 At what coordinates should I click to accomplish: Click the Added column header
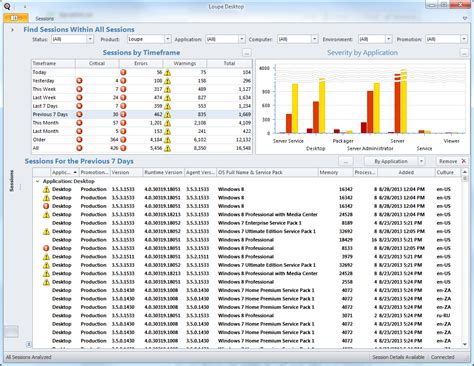pyautogui.click(x=406, y=172)
